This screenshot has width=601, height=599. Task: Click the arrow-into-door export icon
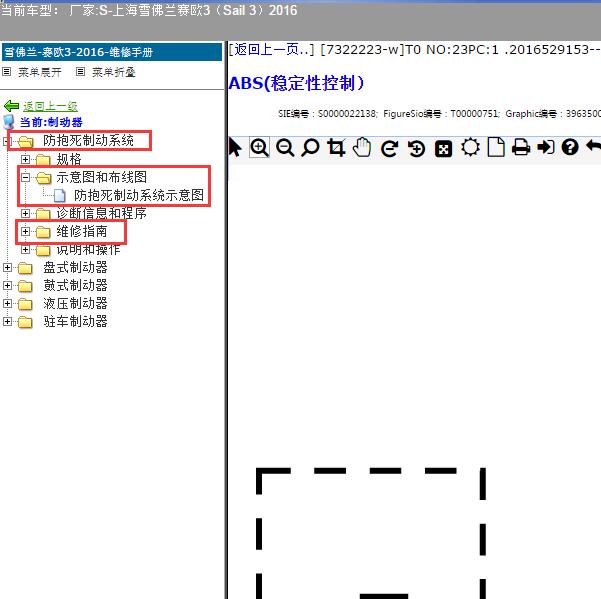(546, 148)
